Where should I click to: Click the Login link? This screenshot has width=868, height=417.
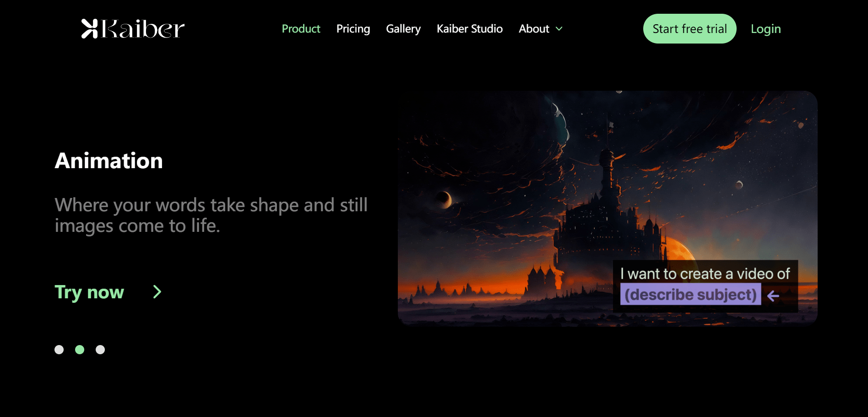765,28
